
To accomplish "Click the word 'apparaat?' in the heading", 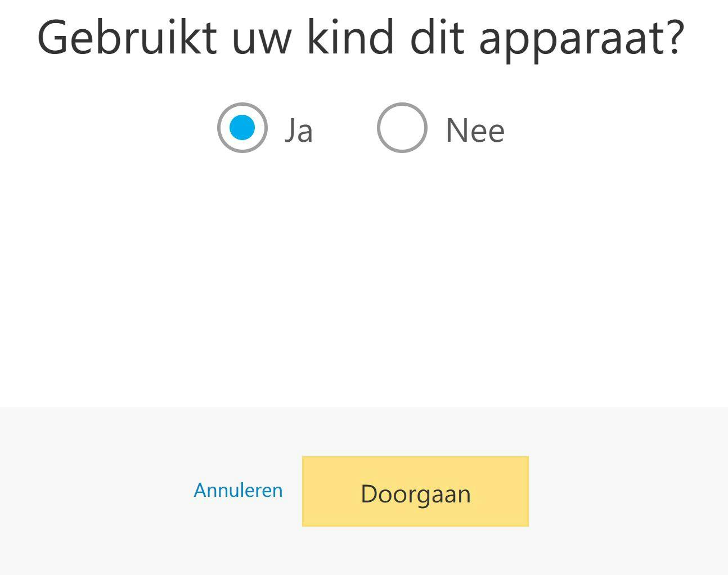I will coord(581,39).
